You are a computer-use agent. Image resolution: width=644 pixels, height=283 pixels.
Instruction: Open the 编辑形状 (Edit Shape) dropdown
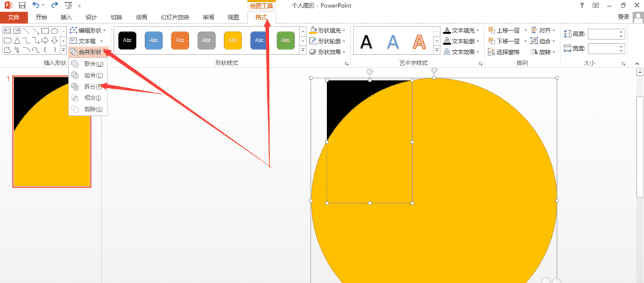[x=88, y=30]
